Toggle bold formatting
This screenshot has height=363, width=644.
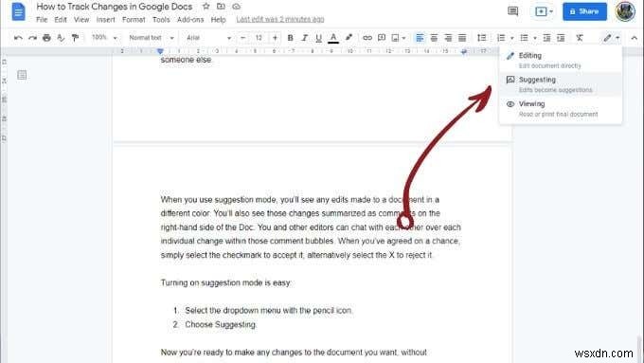(290, 38)
